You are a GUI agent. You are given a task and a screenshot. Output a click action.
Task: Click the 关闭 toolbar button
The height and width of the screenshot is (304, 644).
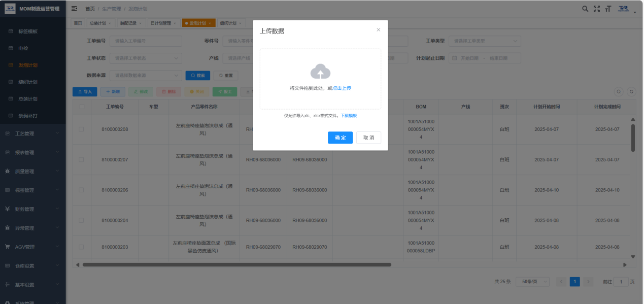pyautogui.click(x=197, y=92)
